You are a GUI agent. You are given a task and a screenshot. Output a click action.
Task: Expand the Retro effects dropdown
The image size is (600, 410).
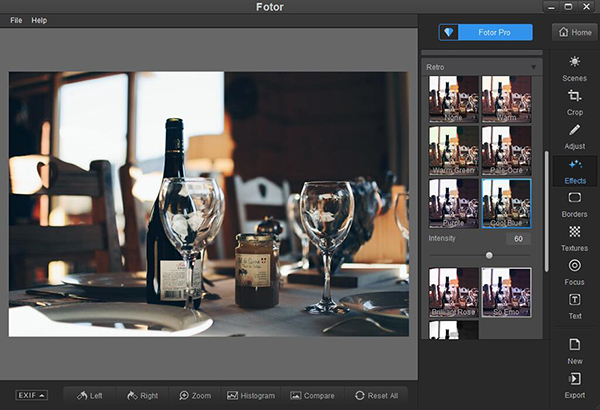coord(533,68)
